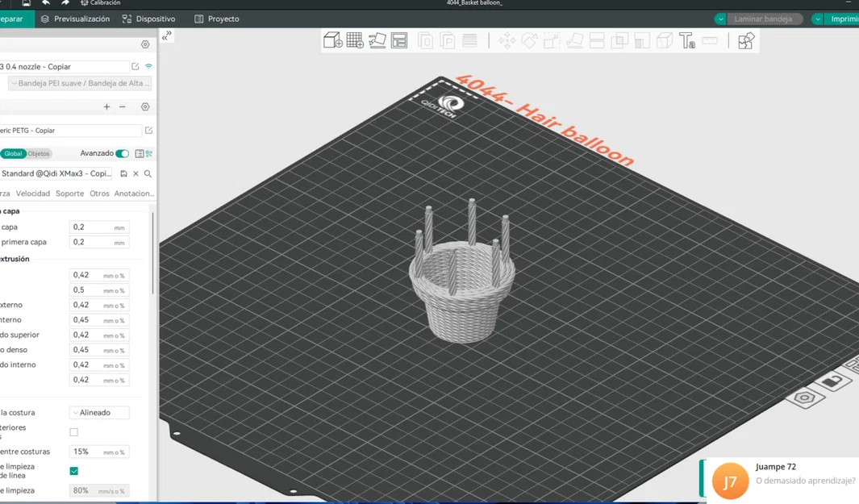The width and height of the screenshot is (859, 504).
Task: Open the Velocidad settings tab
Action: click(33, 194)
